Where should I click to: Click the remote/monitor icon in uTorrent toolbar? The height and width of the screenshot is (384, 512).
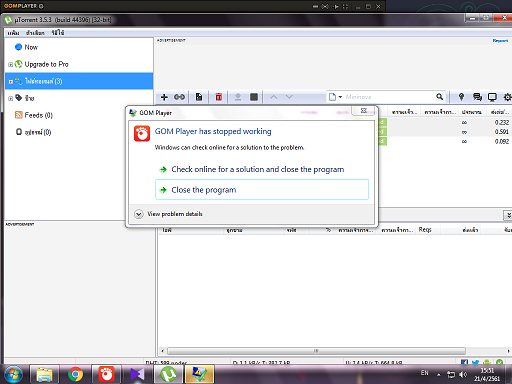click(x=492, y=97)
